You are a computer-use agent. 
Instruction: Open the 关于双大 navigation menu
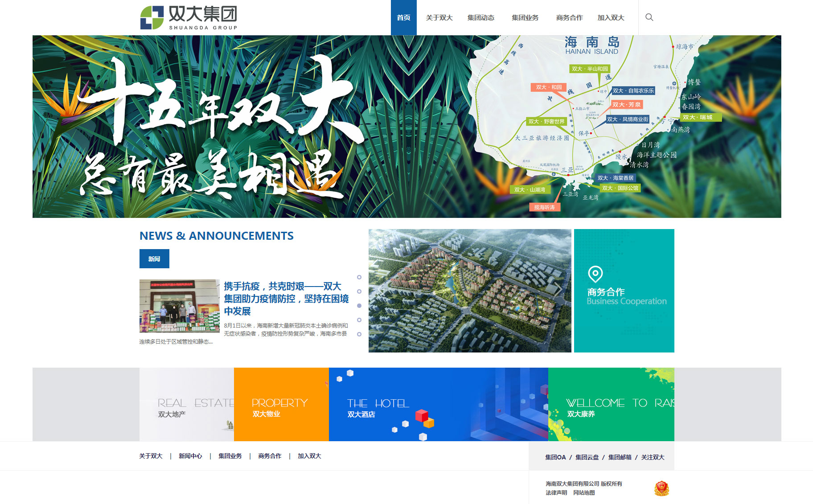(x=439, y=18)
